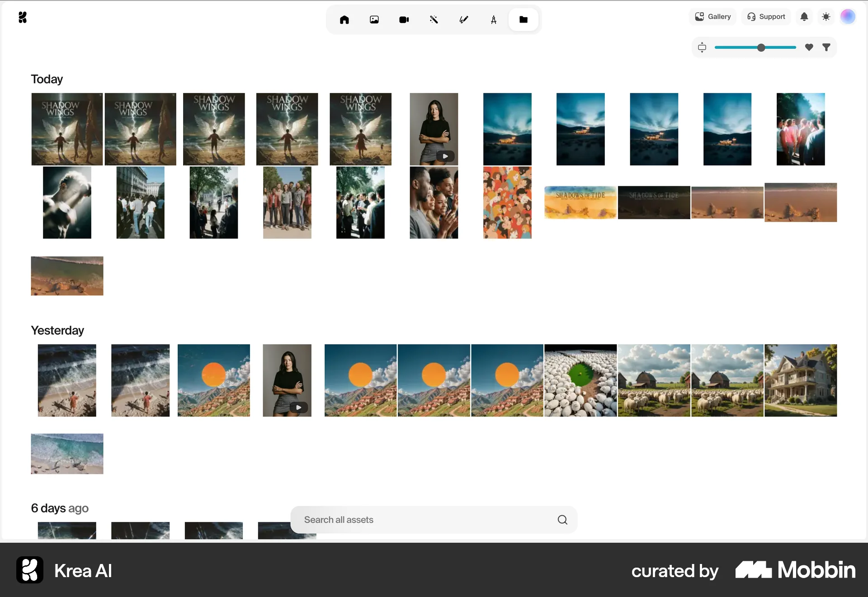868x597 pixels.
Task: Open the Home icon in the top navigation
Action: pos(344,19)
